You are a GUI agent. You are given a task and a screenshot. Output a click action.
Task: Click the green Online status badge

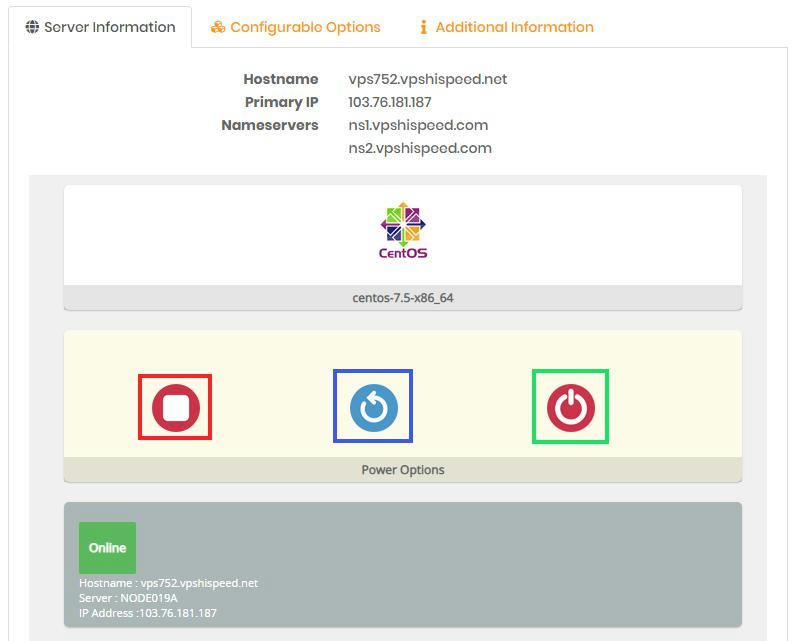click(x=107, y=548)
